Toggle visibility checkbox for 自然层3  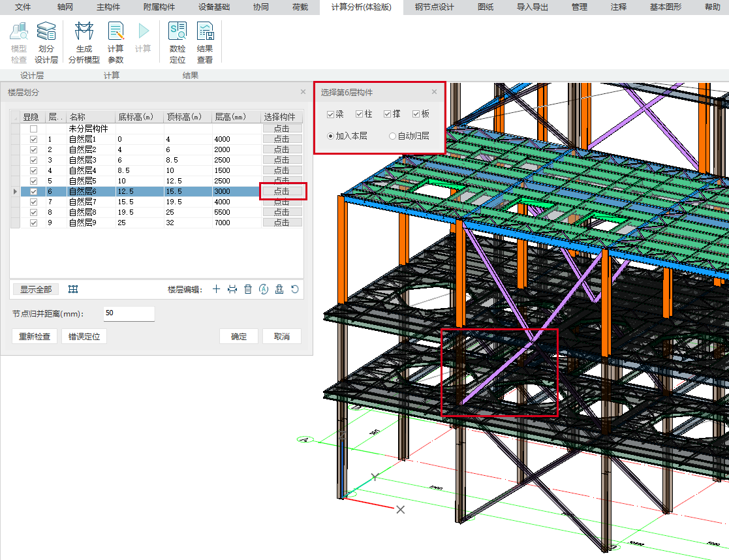pyautogui.click(x=33, y=161)
